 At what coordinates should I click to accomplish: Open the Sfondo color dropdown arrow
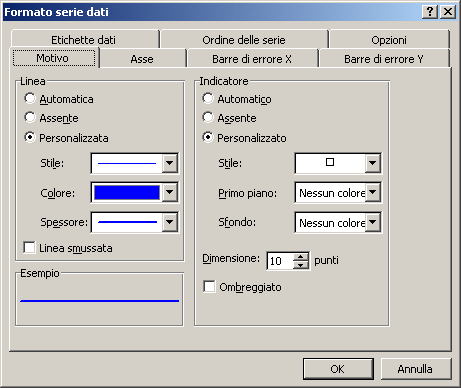coord(372,222)
